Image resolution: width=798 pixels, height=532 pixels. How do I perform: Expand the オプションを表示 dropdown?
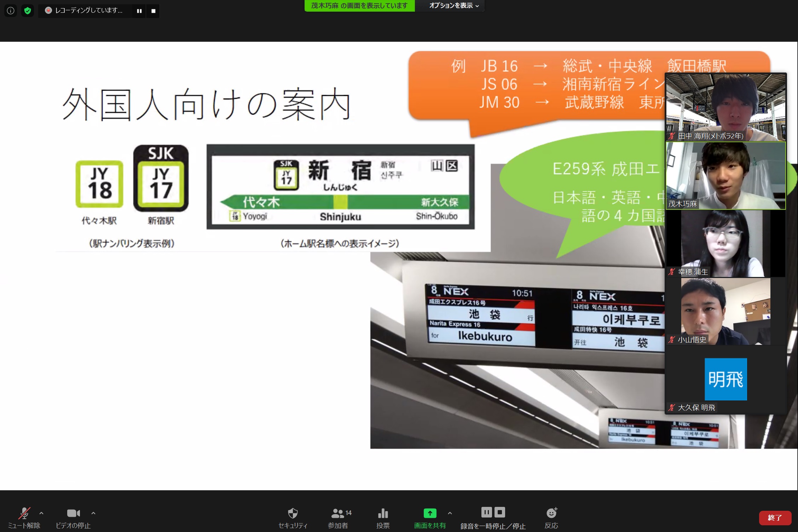[454, 6]
